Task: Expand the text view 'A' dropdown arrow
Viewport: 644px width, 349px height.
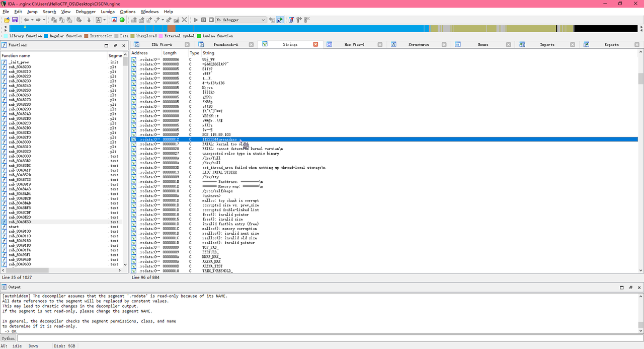Action: coord(105,20)
